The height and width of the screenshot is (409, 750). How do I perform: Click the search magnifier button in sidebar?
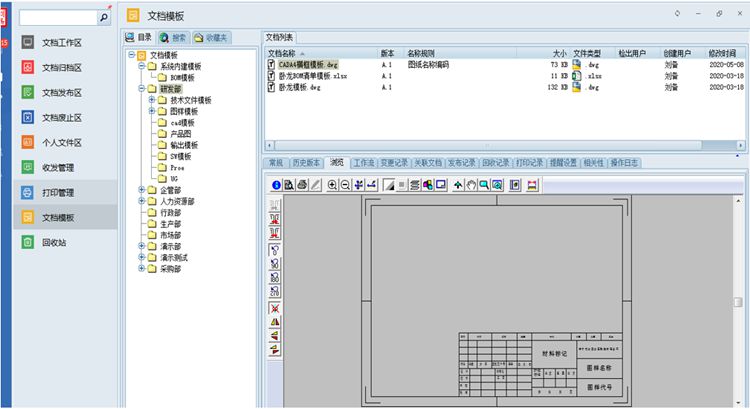[x=104, y=18]
